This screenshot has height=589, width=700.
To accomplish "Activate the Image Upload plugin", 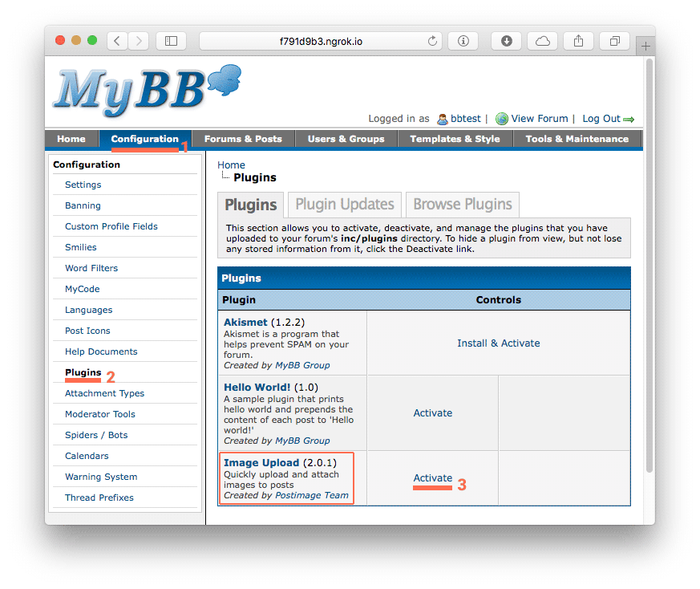I will tap(431, 478).
